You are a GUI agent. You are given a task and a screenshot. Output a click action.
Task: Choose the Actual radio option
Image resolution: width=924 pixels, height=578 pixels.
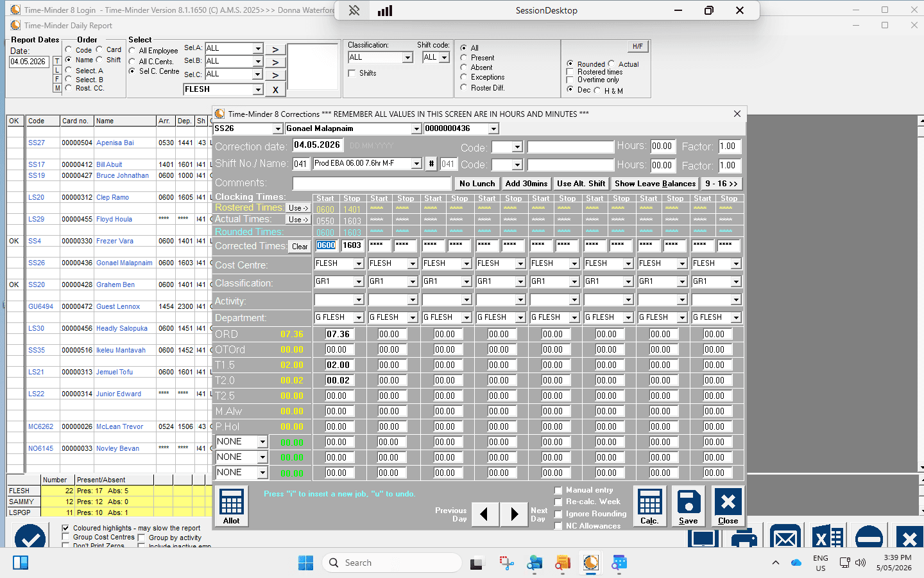(612, 64)
